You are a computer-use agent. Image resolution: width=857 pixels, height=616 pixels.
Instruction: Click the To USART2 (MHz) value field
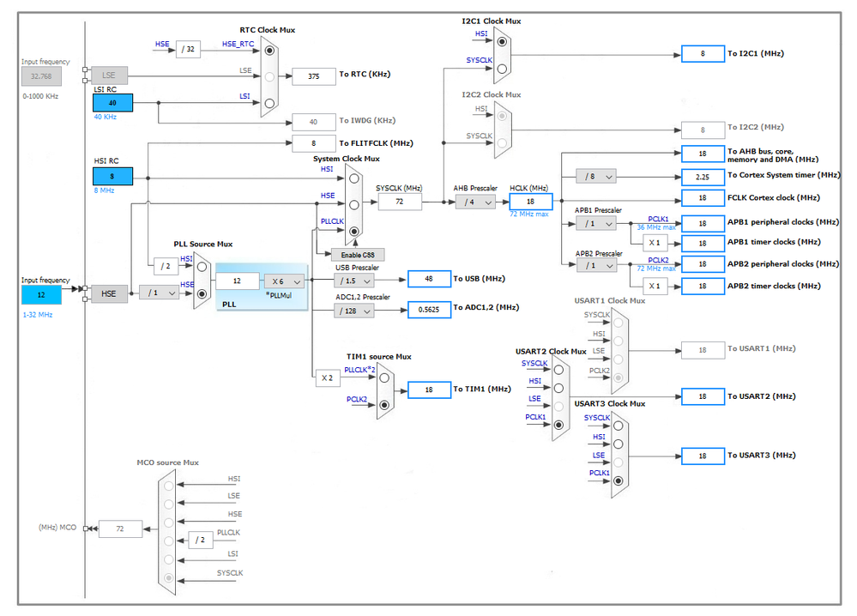[x=703, y=396]
